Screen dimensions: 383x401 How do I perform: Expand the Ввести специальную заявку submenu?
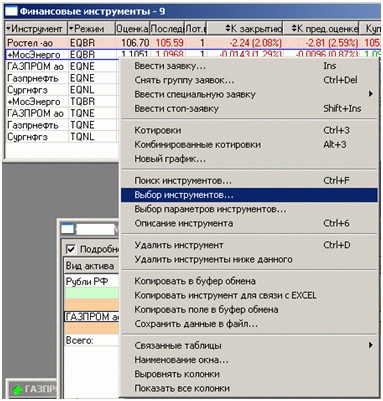coord(371,94)
